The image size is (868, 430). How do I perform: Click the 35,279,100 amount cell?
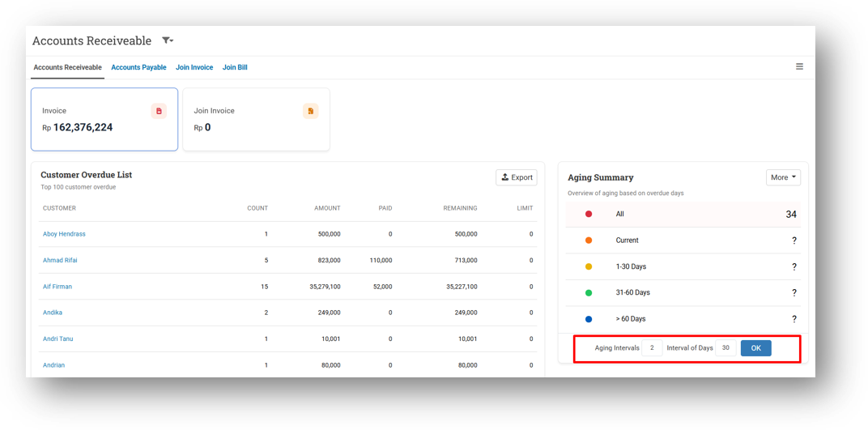[325, 287]
